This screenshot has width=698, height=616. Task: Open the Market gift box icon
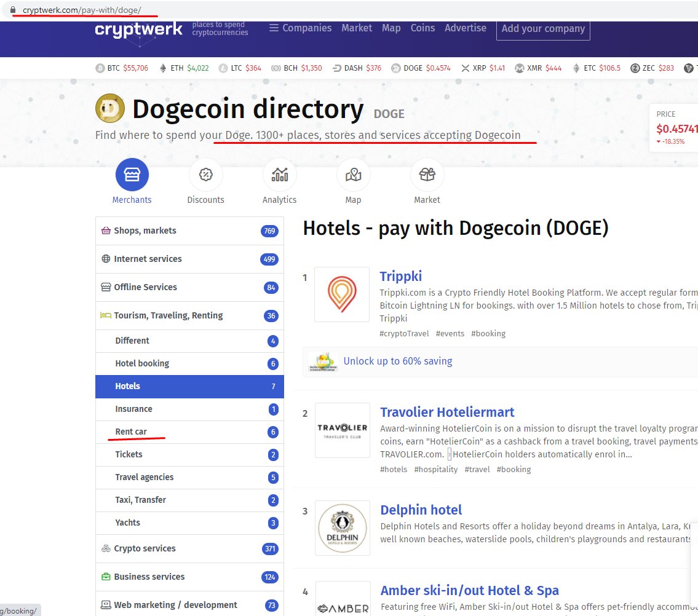point(427,175)
